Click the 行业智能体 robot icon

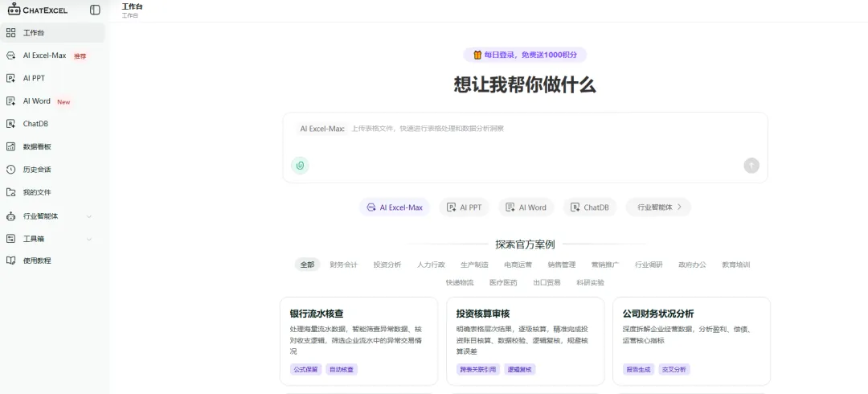coord(11,216)
